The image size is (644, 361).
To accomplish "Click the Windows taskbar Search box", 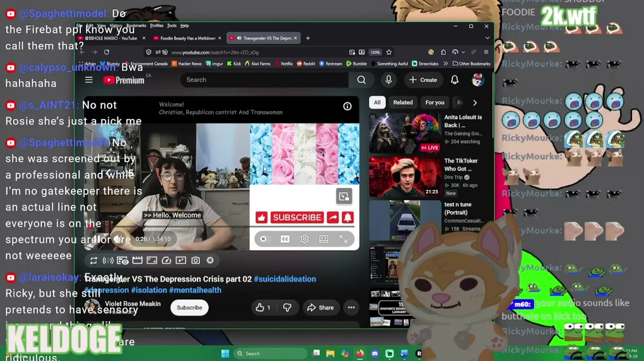I will point(271,353).
